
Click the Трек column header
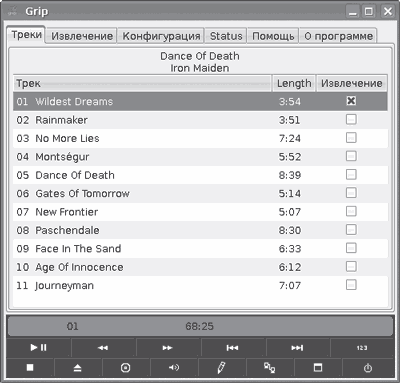coord(142,83)
